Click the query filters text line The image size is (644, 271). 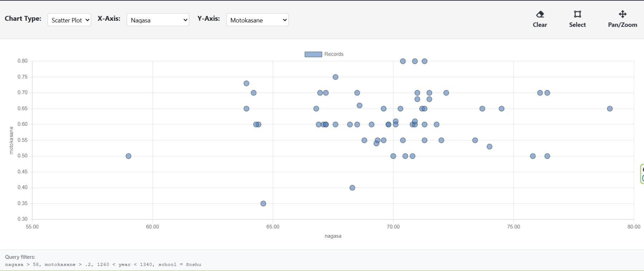103,265
